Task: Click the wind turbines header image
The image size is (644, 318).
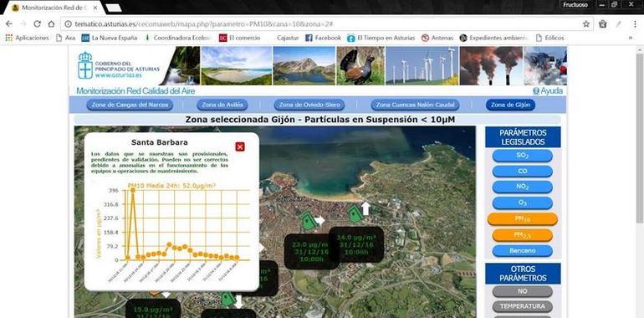Action: pos(422,65)
